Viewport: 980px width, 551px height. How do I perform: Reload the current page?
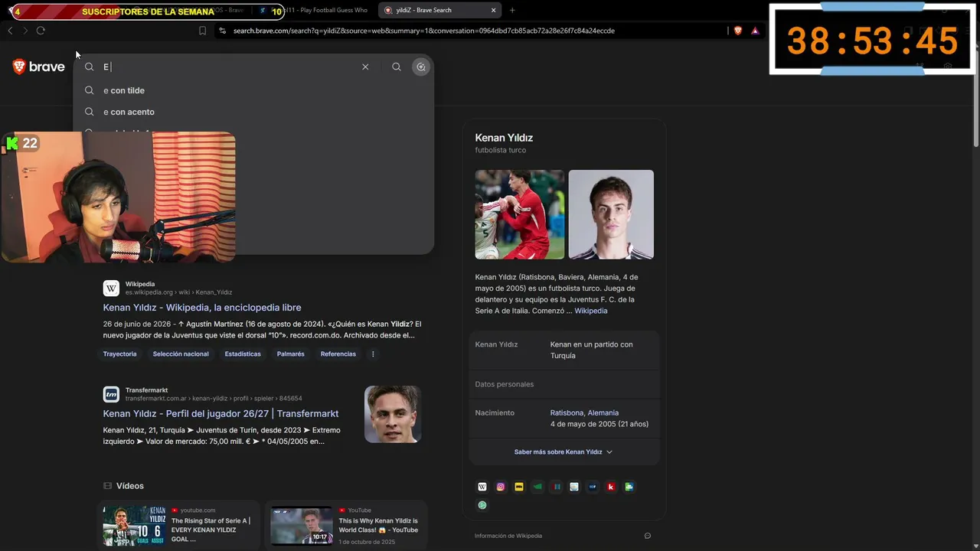[x=41, y=31]
